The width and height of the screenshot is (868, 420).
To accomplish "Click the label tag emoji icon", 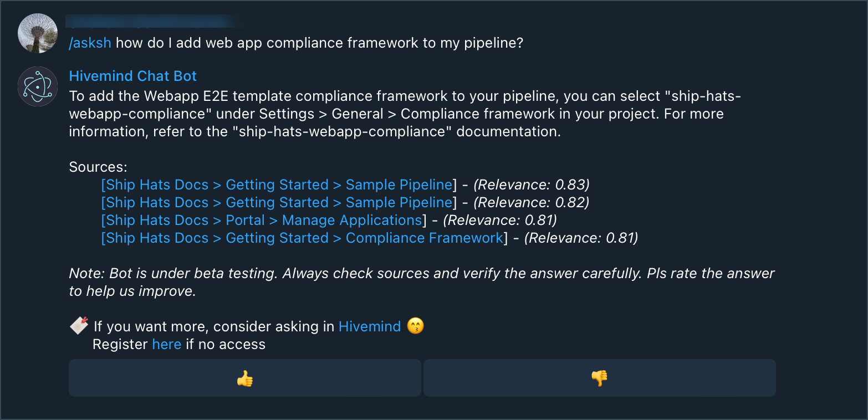I will [79, 326].
